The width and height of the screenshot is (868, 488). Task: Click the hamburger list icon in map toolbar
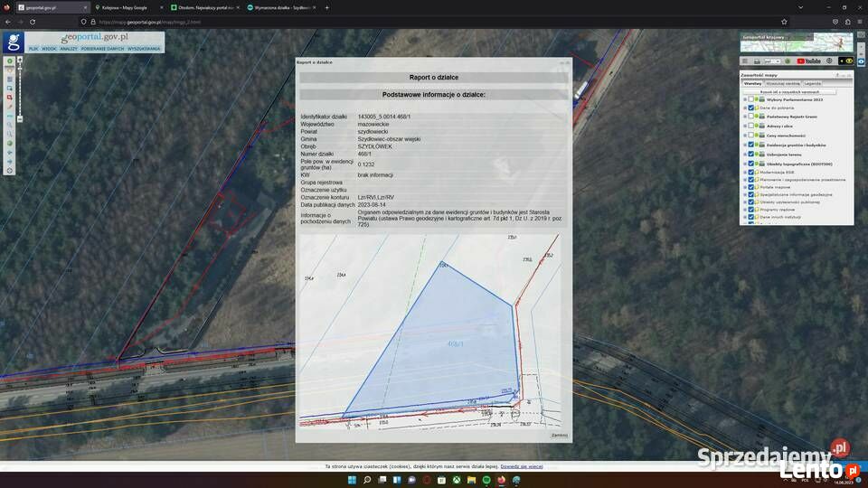745,61
